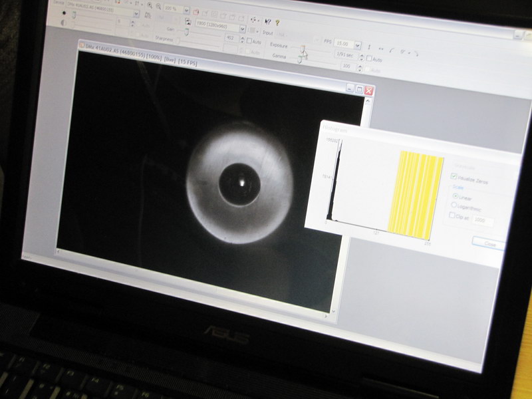Click the black dot brightness icon
The image size is (532, 399).
pyautogui.click(x=64, y=13)
